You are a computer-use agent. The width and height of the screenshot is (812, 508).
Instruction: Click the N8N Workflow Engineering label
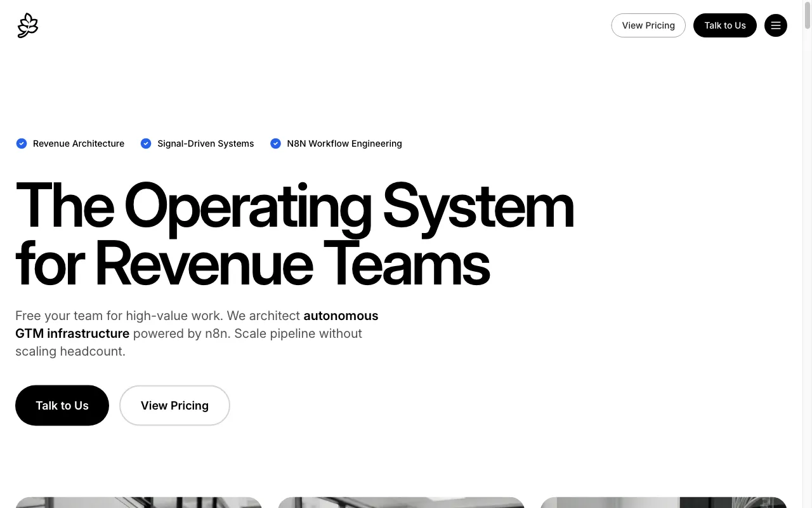point(344,144)
